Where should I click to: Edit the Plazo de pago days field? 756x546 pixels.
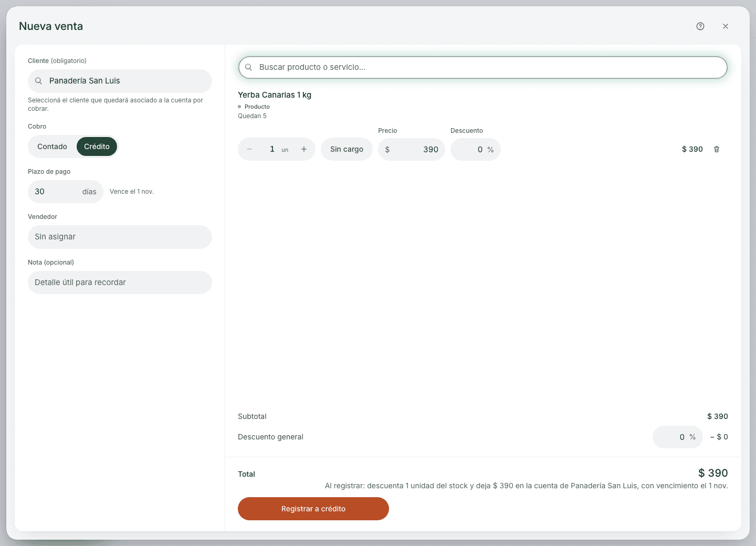tap(66, 192)
